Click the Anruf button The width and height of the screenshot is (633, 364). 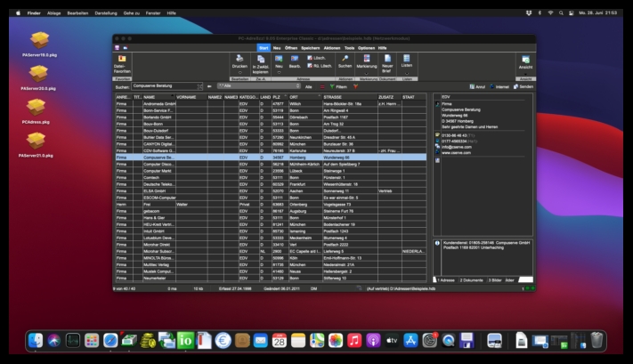(477, 86)
